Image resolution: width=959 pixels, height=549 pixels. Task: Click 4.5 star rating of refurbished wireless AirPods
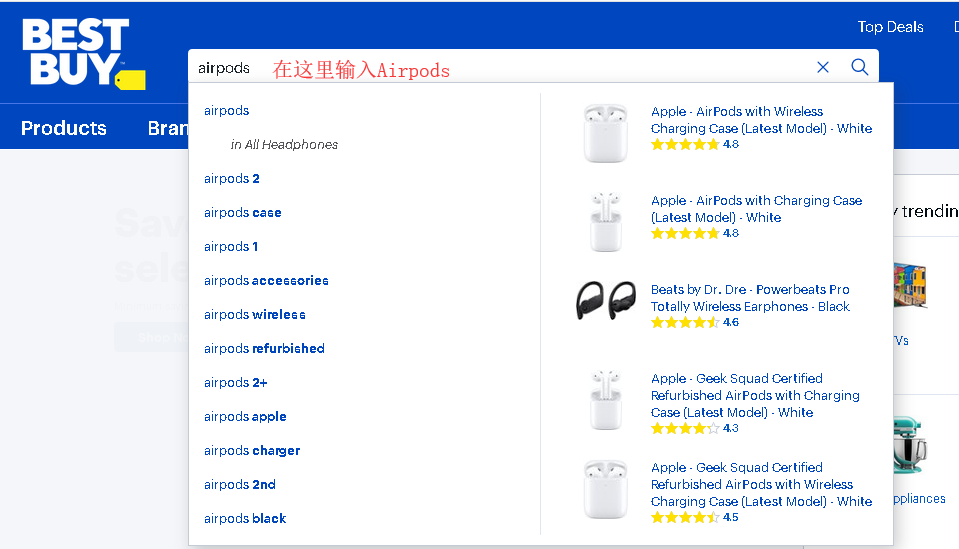[695, 517]
